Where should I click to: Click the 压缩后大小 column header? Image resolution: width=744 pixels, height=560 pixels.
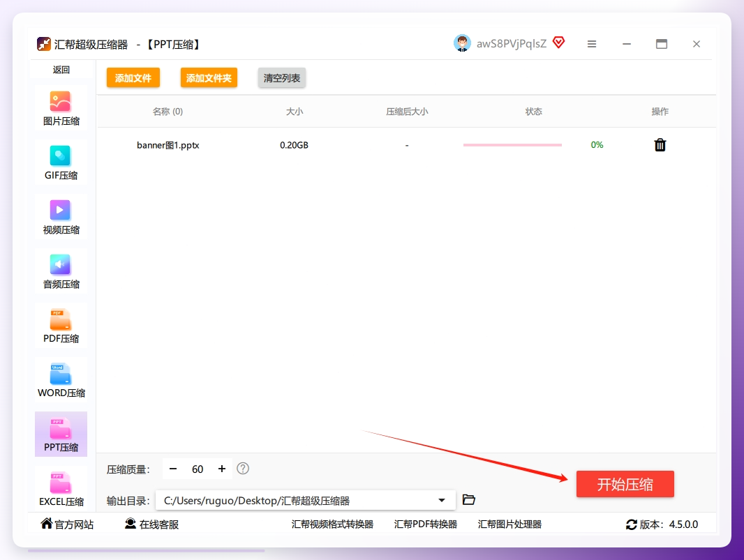click(407, 112)
